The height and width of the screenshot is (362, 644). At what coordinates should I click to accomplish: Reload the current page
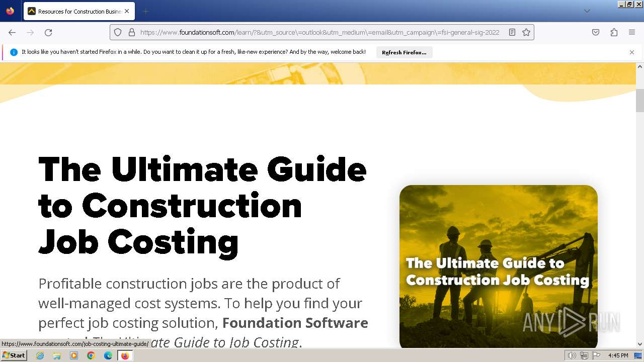pyautogui.click(x=48, y=32)
